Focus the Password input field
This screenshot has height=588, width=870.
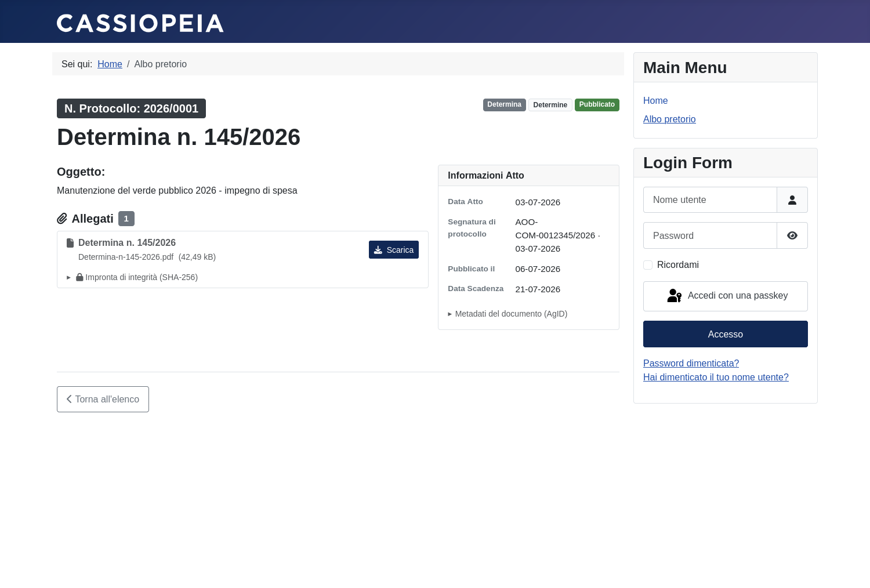(x=710, y=235)
